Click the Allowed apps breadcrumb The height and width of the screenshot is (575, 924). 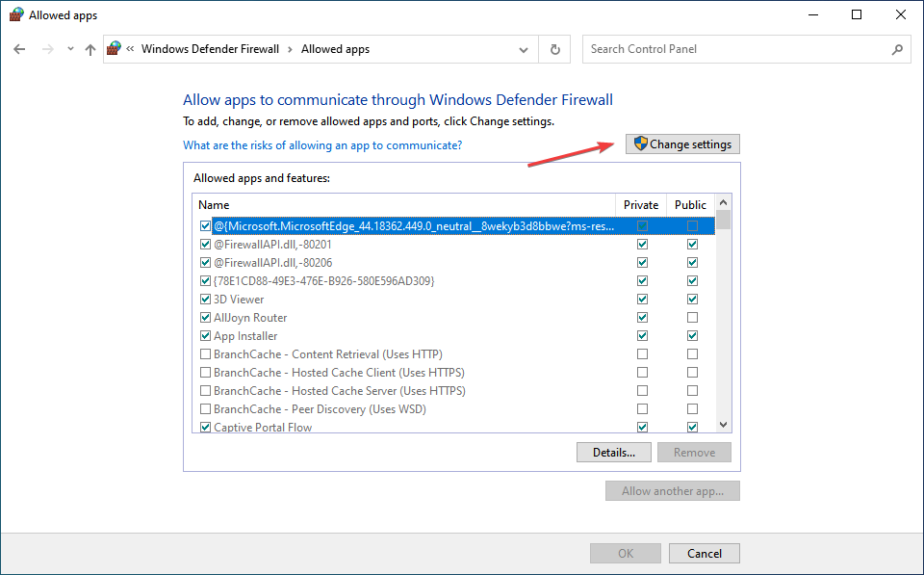click(x=335, y=49)
